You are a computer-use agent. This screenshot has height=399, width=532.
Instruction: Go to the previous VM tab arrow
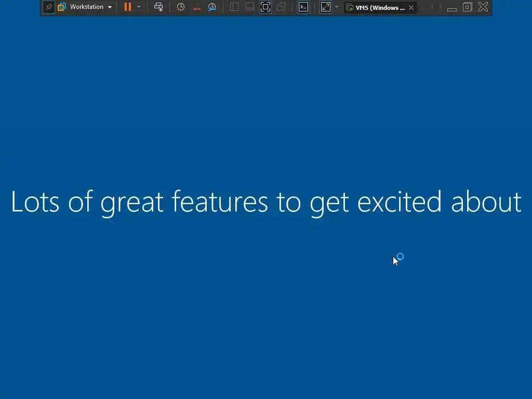(x=432, y=7)
